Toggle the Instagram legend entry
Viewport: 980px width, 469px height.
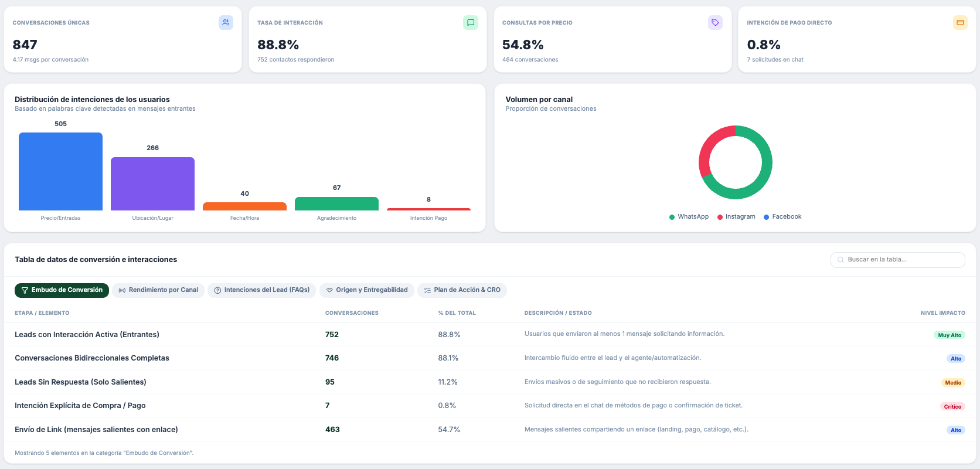pos(736,217)
